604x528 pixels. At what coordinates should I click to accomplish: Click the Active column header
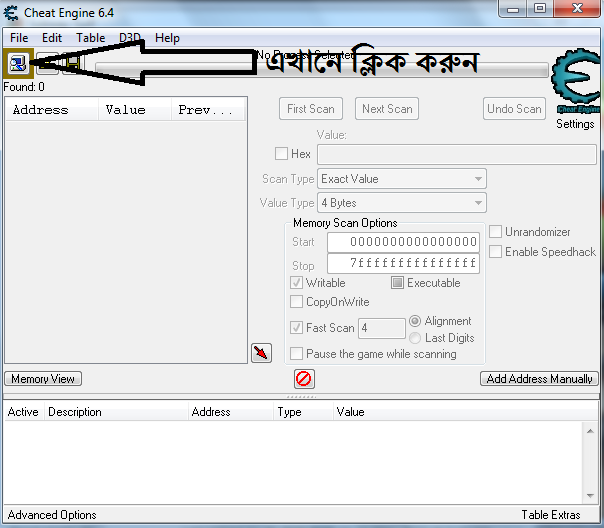tap(23, 412)
